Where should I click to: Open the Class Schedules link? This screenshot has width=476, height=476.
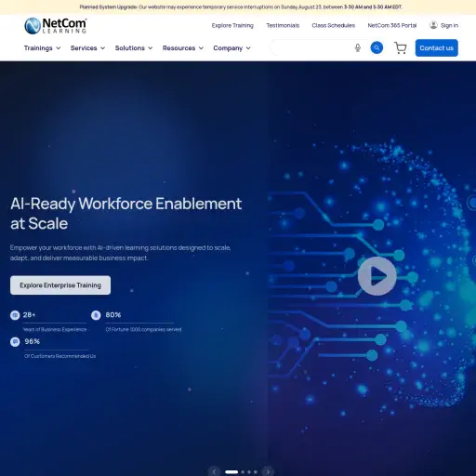[334, 25]
